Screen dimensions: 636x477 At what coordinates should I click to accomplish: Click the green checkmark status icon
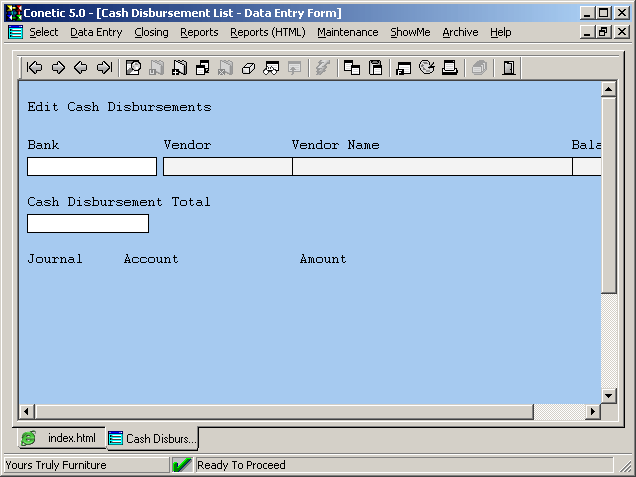click(182, 465)
